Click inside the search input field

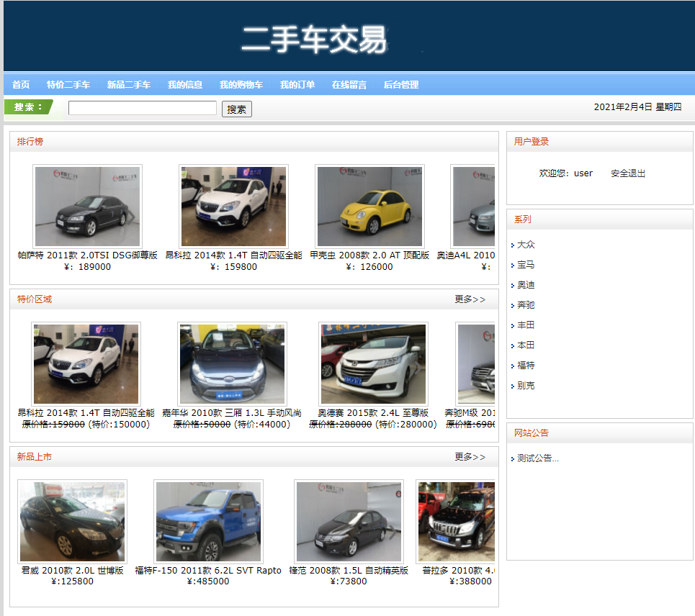tap(142, 108)
